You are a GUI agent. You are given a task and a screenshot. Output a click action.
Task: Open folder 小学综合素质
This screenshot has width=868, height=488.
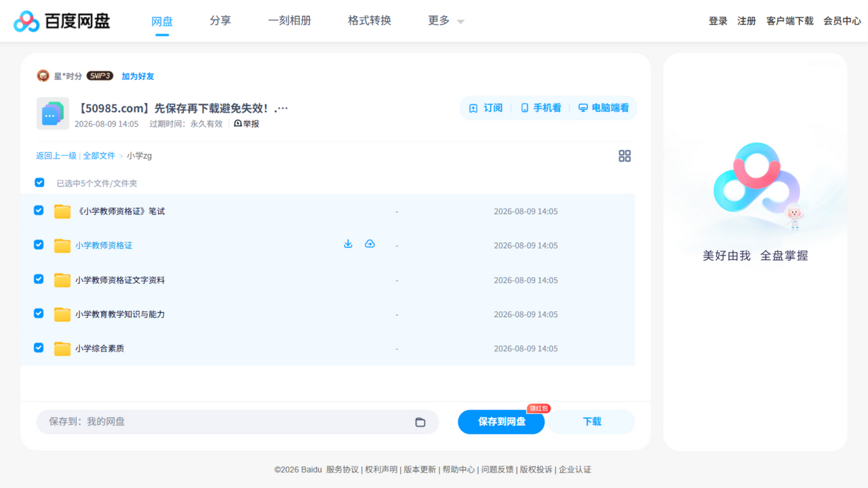tap(100, 348)
